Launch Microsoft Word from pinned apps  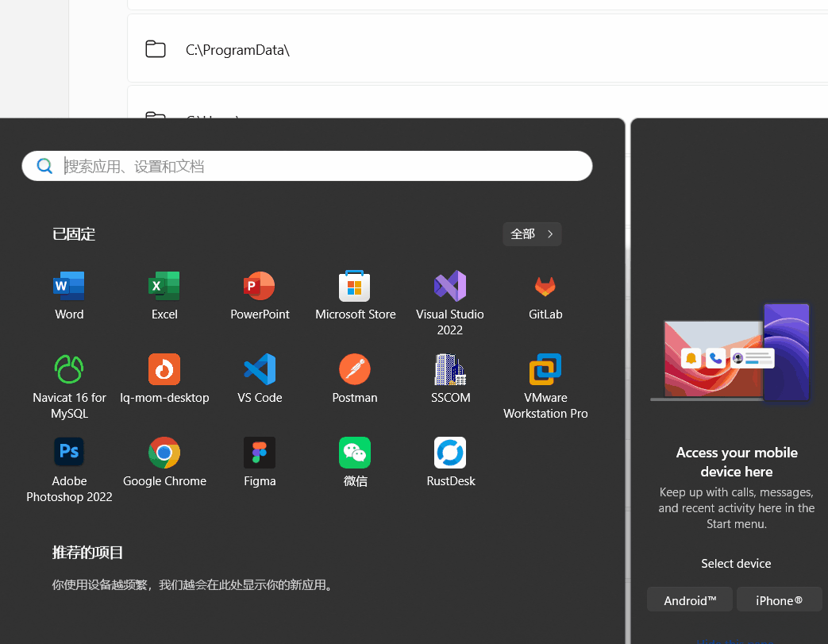[x=69, y=294]
